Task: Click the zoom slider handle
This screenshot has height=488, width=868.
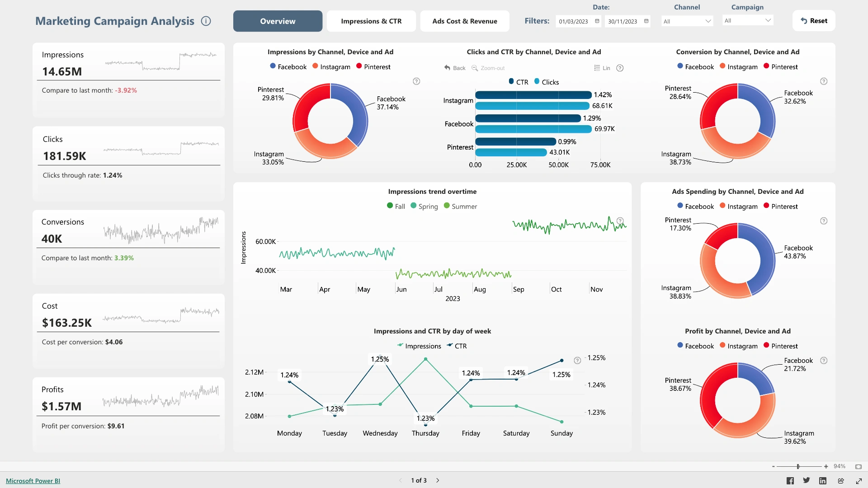Action: click(x=798, y=466)
